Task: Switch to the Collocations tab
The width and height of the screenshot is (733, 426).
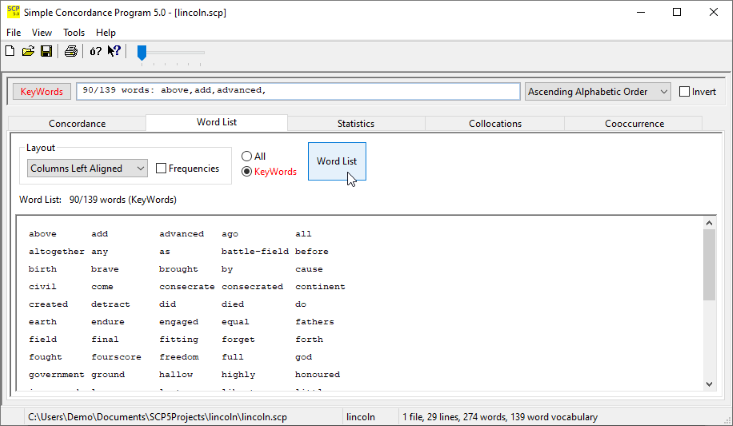Action: coord(495,124)
